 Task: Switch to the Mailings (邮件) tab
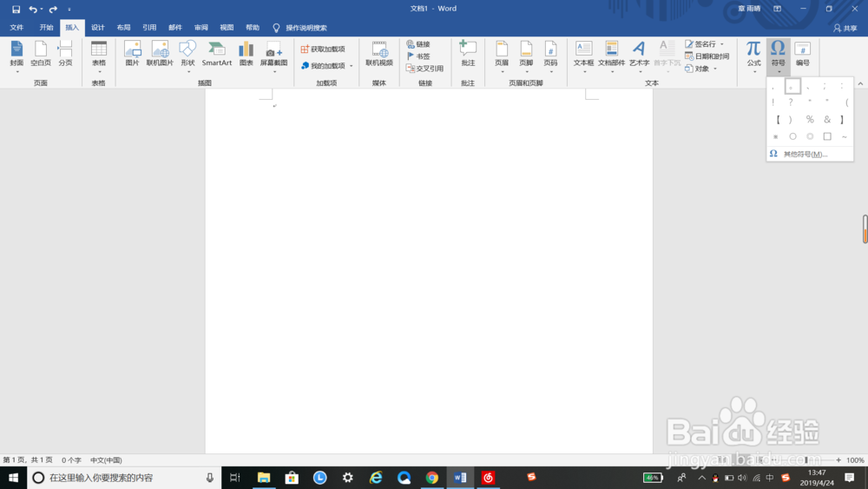pos(175,28)
